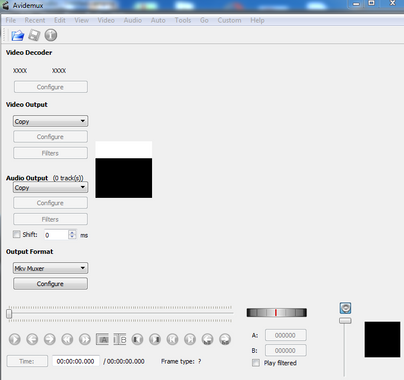Open the View menu
Viewport: 404px width, 380px height.
[x=82, y=20]
